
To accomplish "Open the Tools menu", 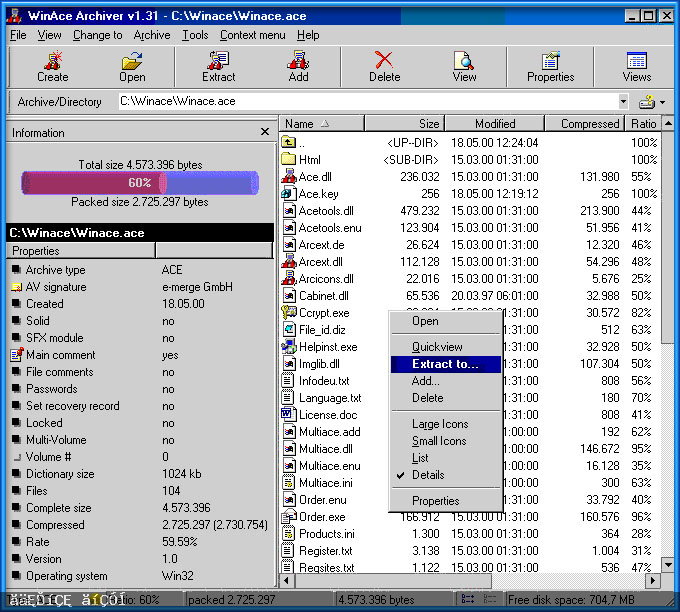I will point(195,35).
